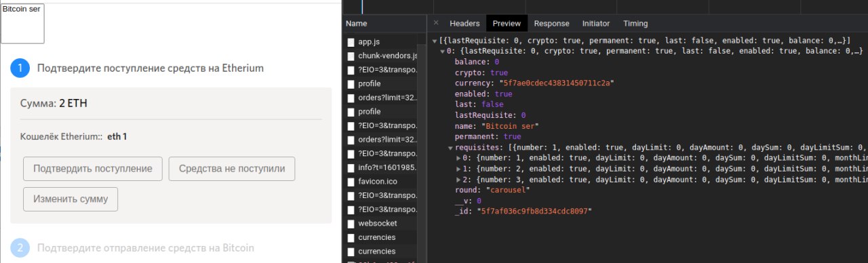Viewport: 868px width, 263px height.
Task: Click the lastRequisite: 0 property
Action: coord(490,115)
